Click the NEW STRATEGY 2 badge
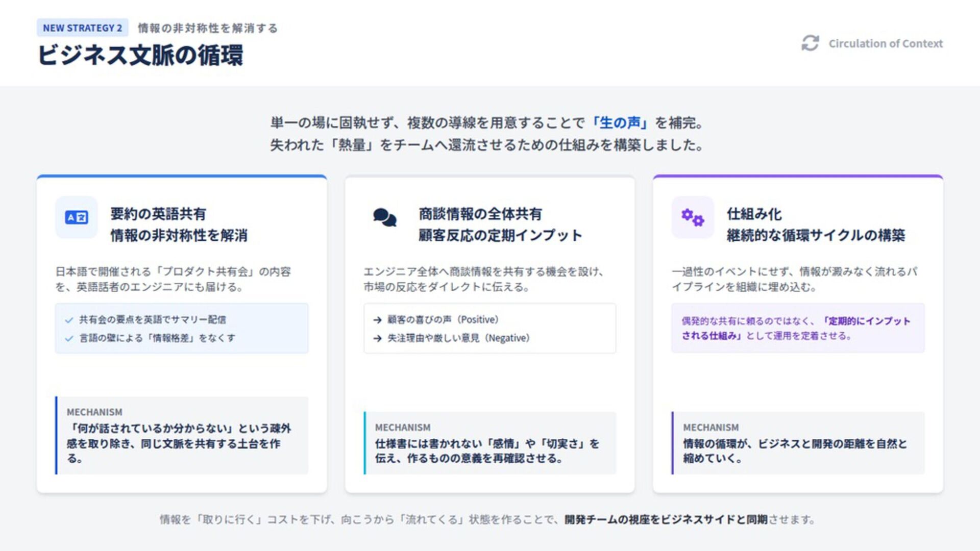Screen dimensions: 980x551 pyautogui.click(x=82, y=28)
